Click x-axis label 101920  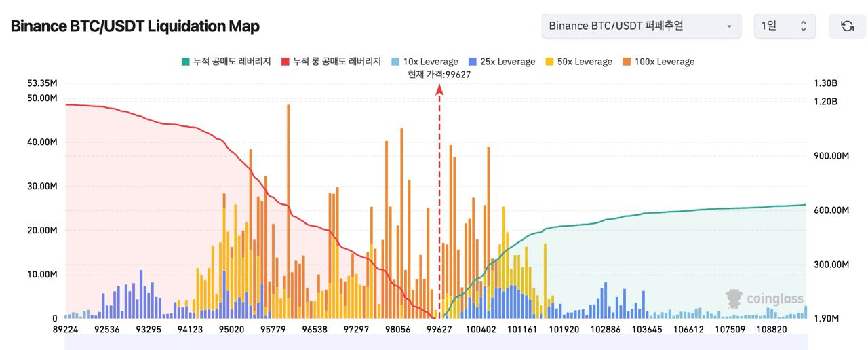point(564,330)
